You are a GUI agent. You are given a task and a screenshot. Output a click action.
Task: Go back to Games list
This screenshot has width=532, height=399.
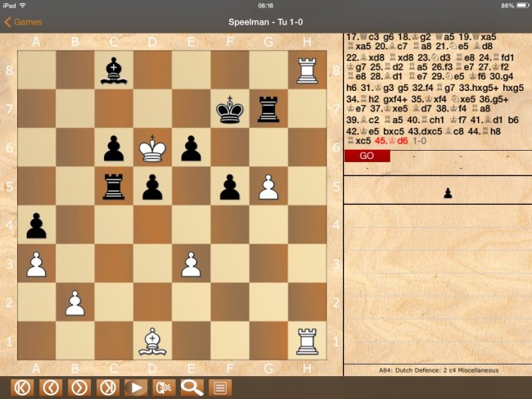tap(24, 22)
